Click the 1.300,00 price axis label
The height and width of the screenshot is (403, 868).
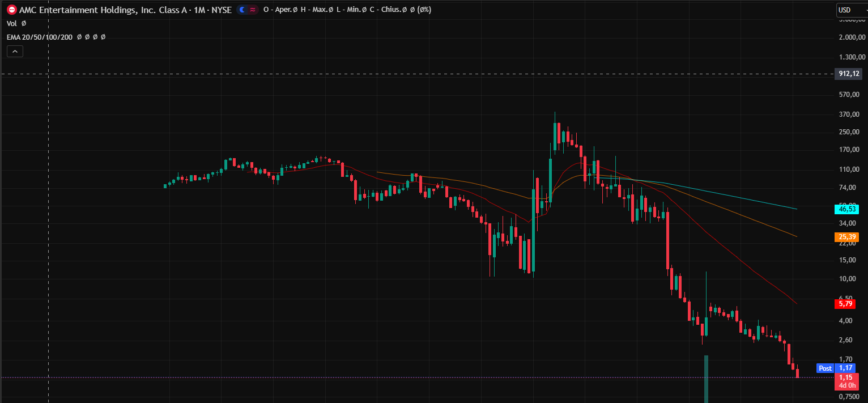pyautogui.click(x=851, y=57)
